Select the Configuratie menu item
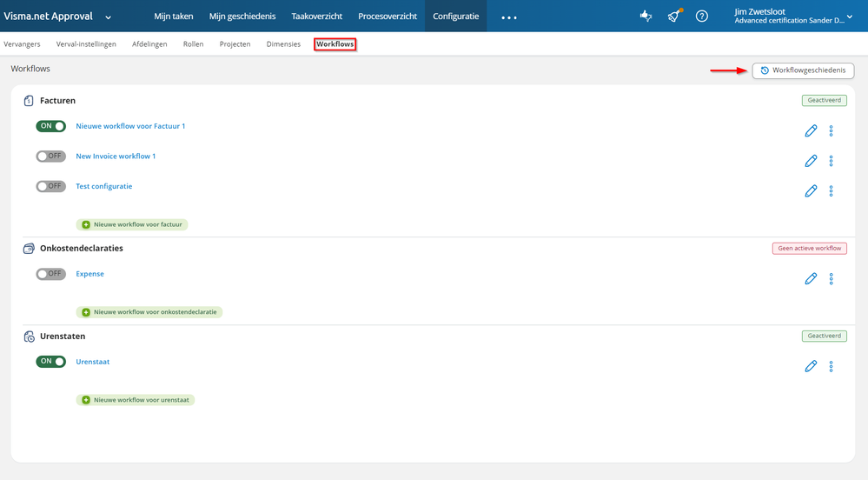Screen dimensions: 868x480 pyautogui.click(x=455, y=16)
